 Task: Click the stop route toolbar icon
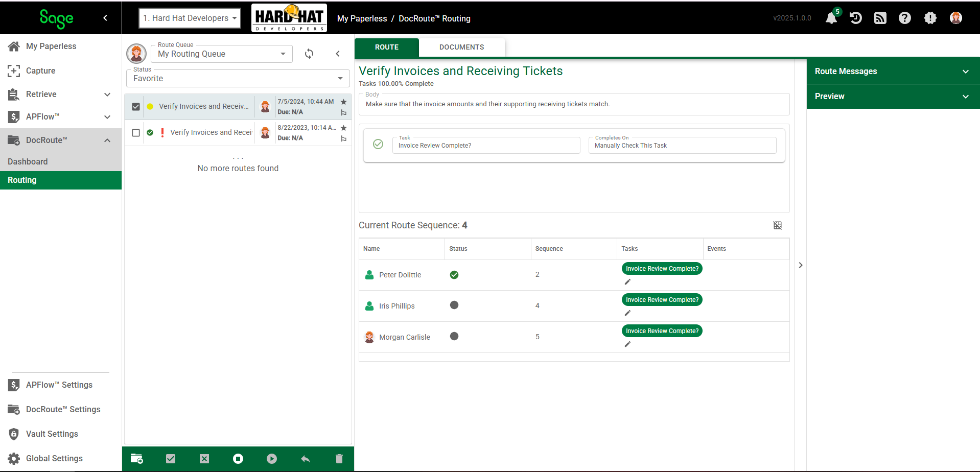click(238, 459)
